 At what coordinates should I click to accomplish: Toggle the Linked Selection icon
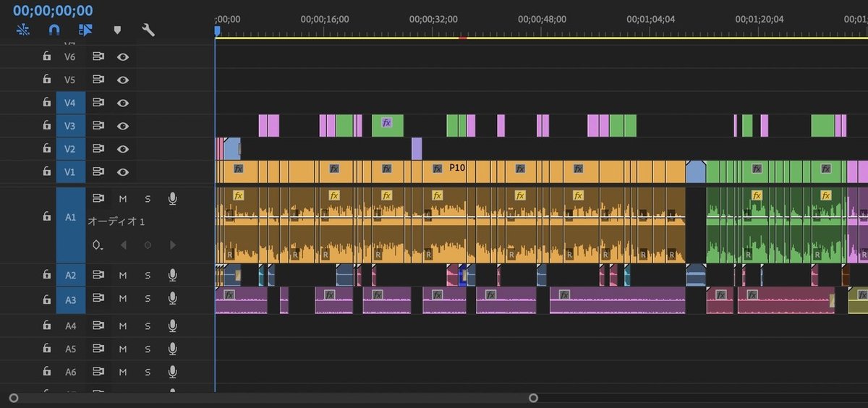click(86, 30)
